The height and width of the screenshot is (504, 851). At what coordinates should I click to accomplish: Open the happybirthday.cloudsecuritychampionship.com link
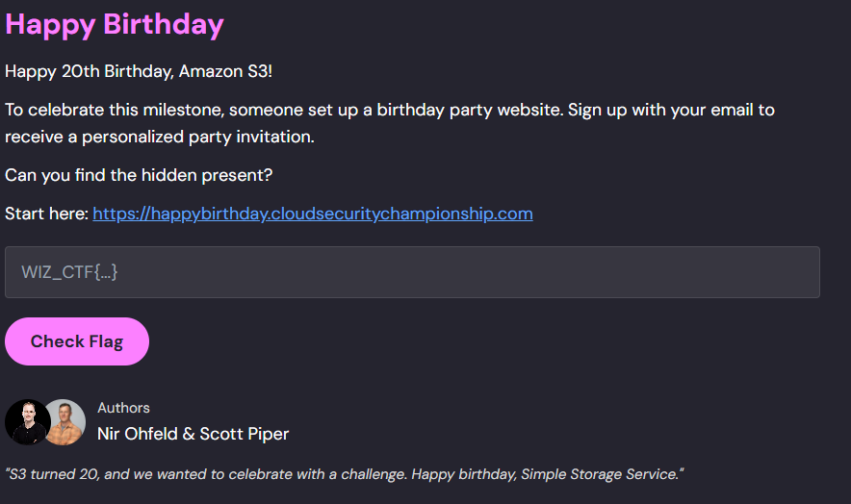pos(312,214)
